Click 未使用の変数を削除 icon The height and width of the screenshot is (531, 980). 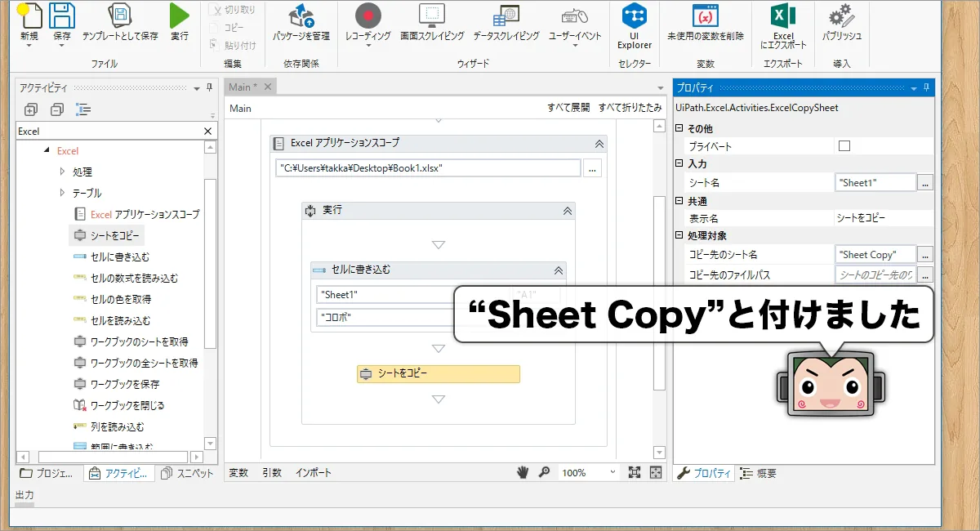point(705,16)
